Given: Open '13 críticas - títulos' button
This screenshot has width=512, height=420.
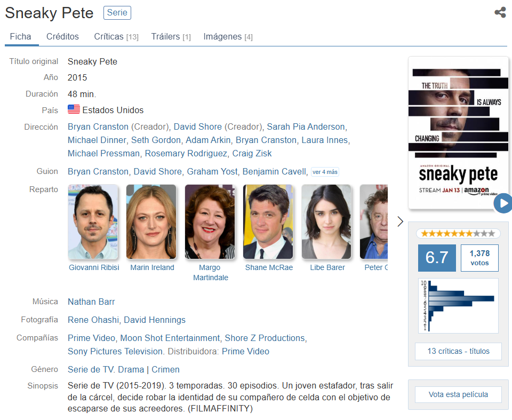Looking at the screenshot, I should pyautogui.click(x=458, y=351).
